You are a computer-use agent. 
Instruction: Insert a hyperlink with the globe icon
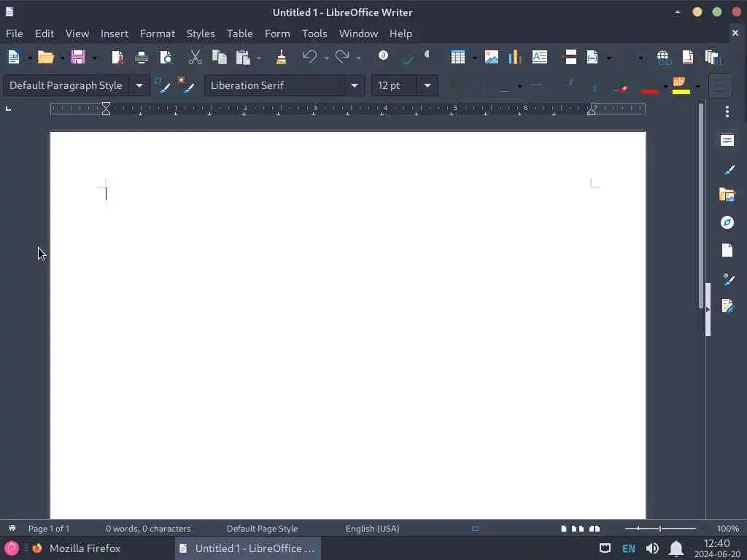point(663,58)
